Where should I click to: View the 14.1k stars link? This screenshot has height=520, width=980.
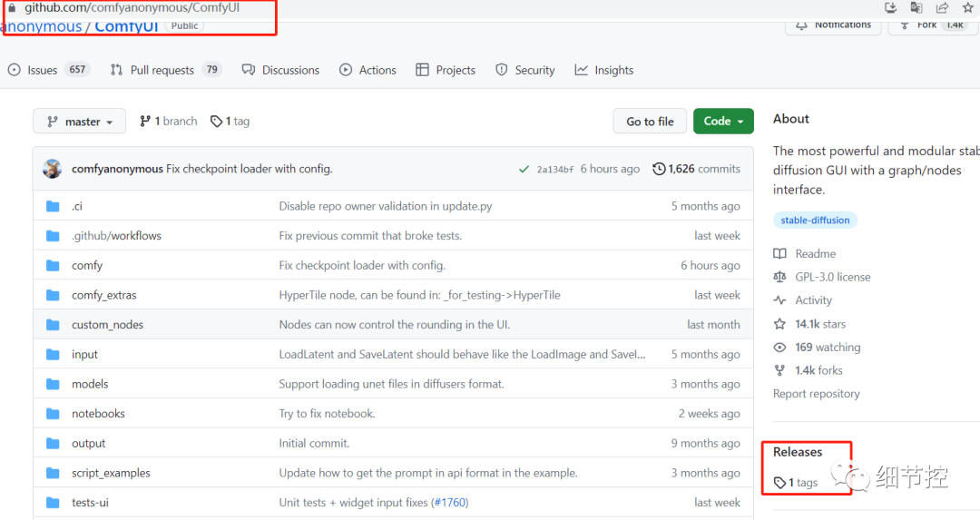(810, 324)
